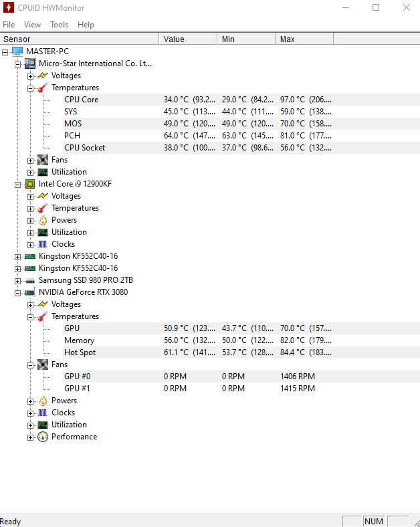Click the GPU Performance gauge icon

[43, 437]
